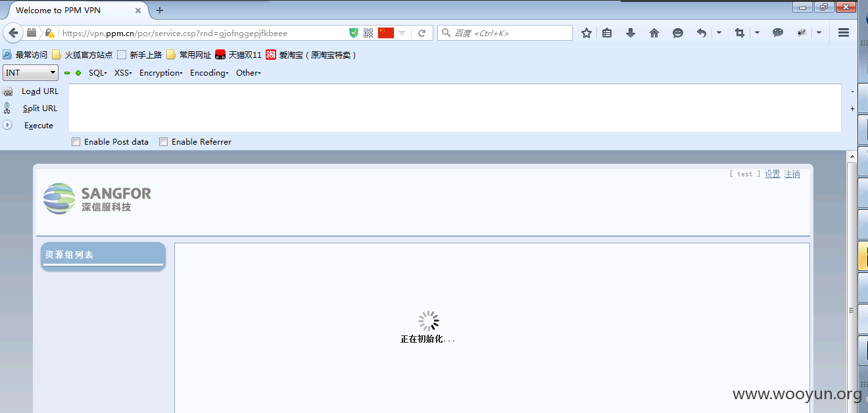Click the 注销 logout link
The width and height of the screenshot is (868, 413).
point(792,174)
